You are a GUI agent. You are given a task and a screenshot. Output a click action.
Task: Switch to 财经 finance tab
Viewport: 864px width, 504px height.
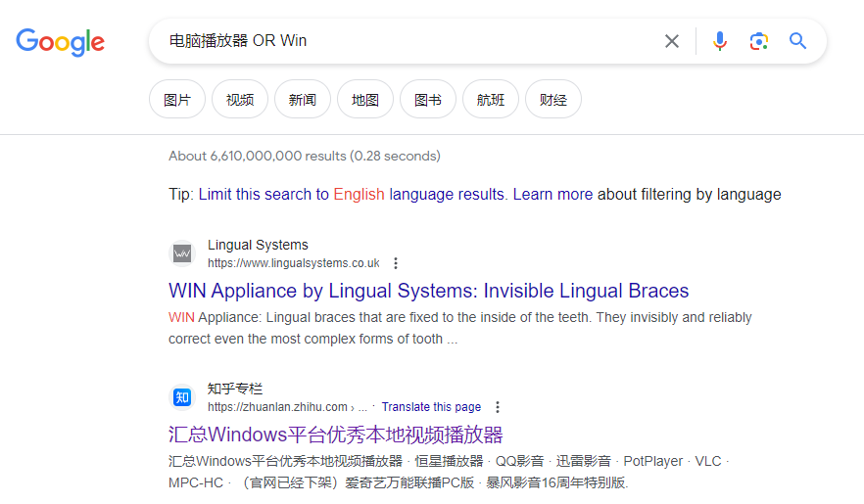pos(553,99)
